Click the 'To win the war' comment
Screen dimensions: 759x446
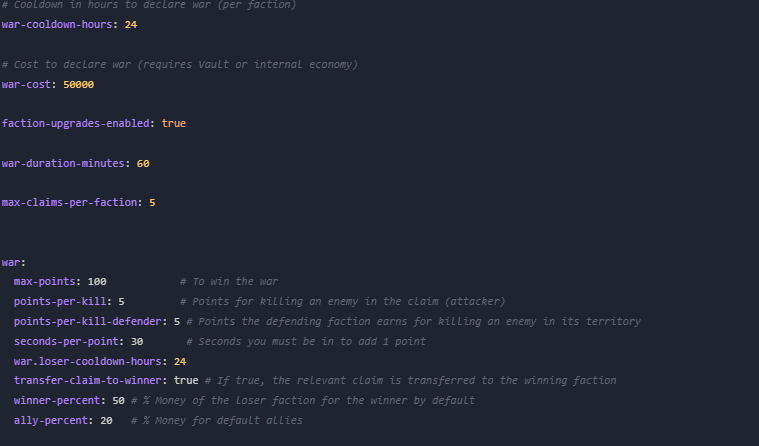(x=229, y=282)
